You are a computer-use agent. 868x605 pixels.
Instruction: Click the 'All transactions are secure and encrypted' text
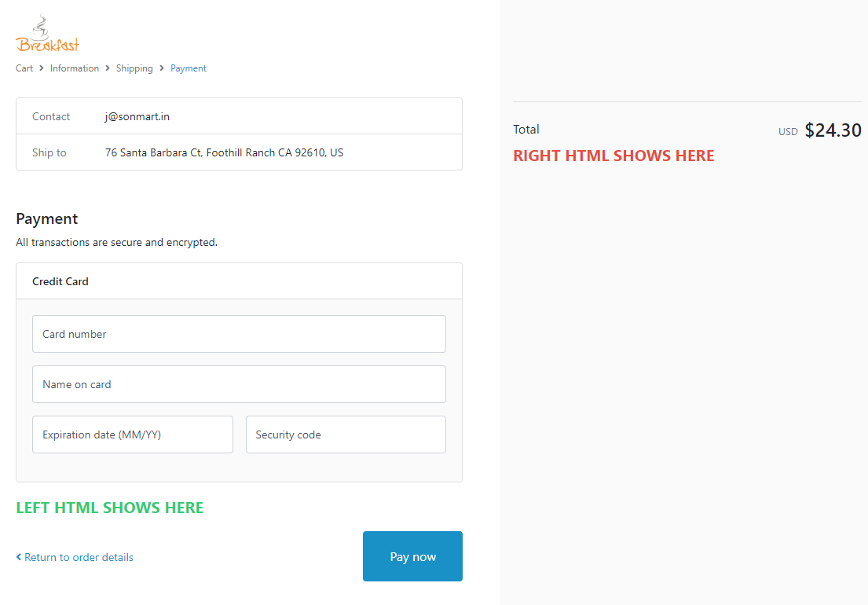pyautogui.click(x=117, y=243)
